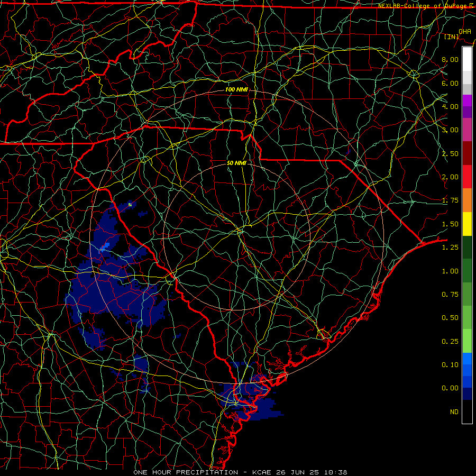Click the 2.50 legend value
Screen dimensions: 476x476
(450, 153)
